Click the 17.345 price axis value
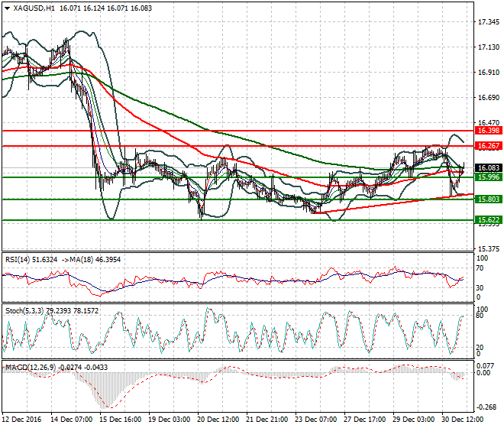The height and width of the screenshot is (428, 504). [x=489, y=22]
